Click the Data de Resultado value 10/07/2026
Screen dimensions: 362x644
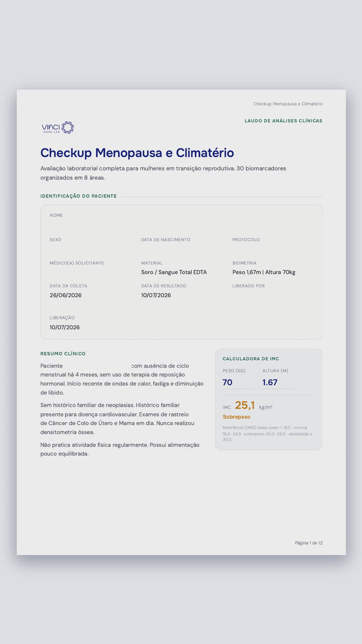coord(156,295)
